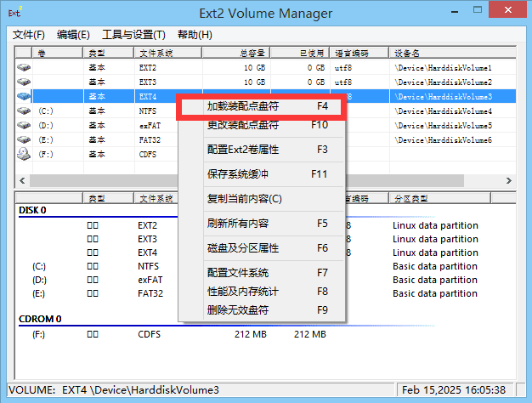Choose 保存系统缓冲 F11 from the context menu
Screen dimensions: 532x403
[x=261, y=174]
